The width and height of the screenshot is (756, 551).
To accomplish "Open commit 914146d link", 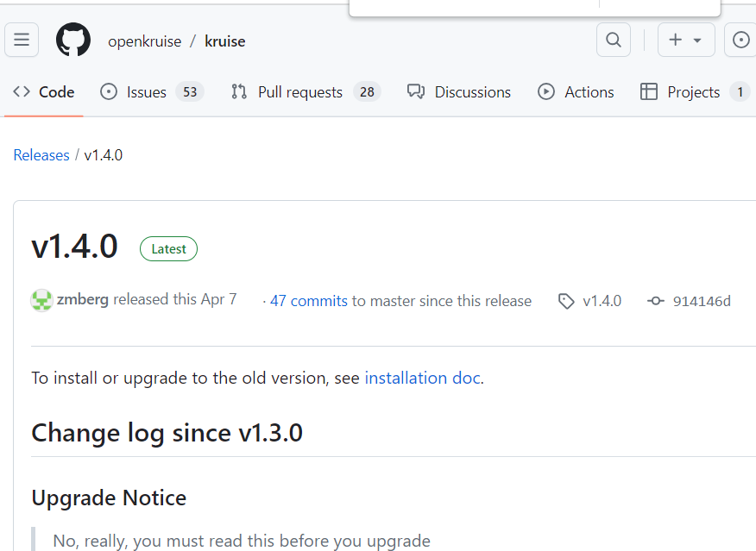I will (702, 301).
